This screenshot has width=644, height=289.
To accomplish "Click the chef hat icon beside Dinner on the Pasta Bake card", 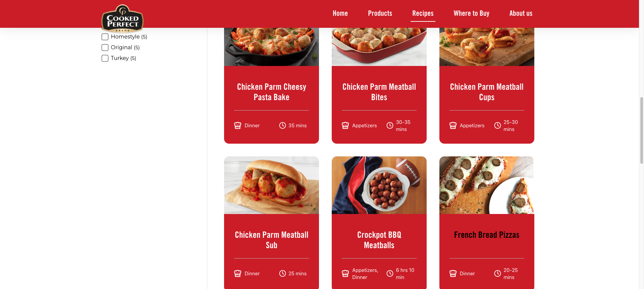I will click(x=237, y=126).
